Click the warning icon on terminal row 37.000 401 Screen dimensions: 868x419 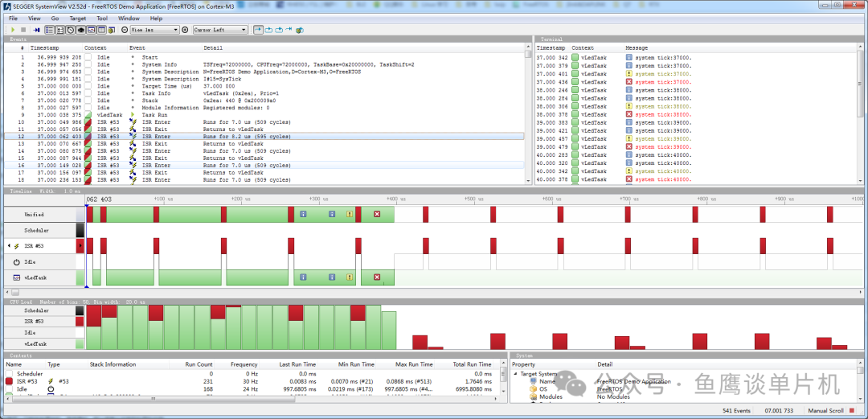[x=628, y=74]
